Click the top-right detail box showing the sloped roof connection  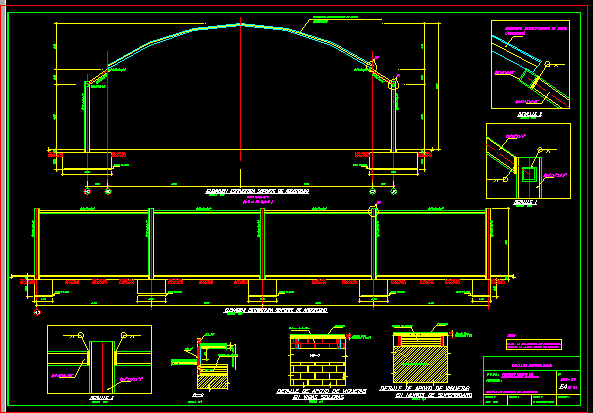tap(530, 65)
